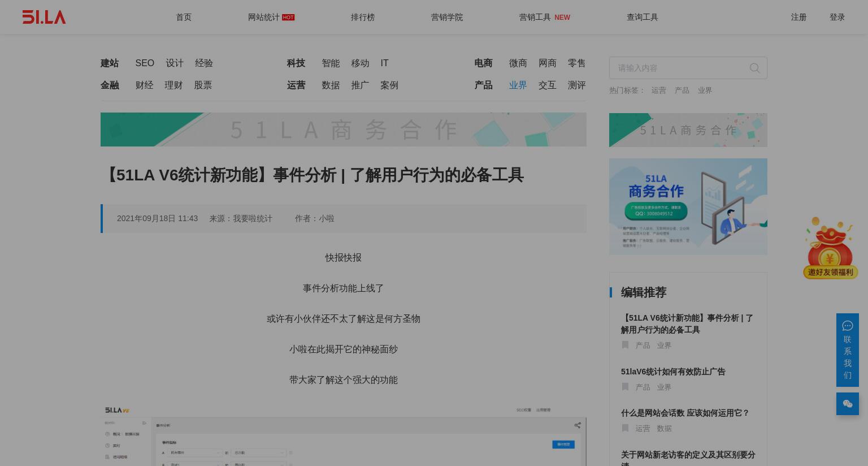Open 什么是网站会话数 应该如何运用它 article

point(685,413)
